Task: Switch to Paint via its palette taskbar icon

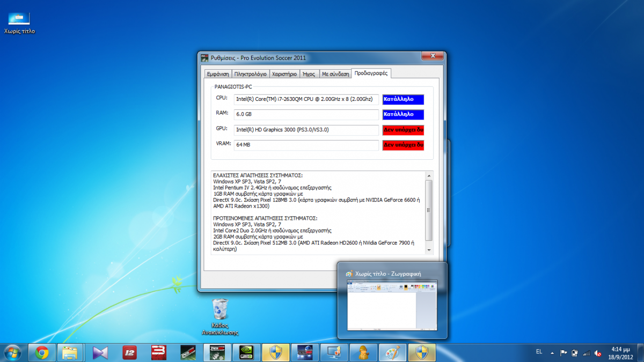Action: click(x=392, y=352)
